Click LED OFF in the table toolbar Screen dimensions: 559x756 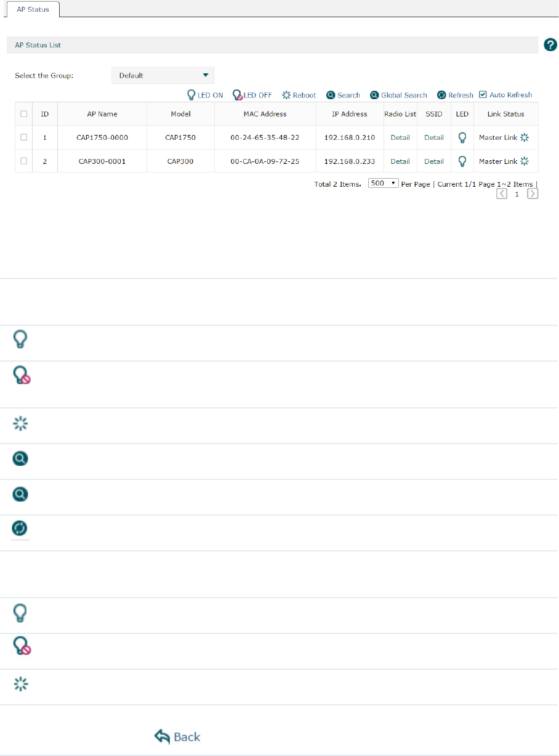pyautogui.click(x=252, y=96)
